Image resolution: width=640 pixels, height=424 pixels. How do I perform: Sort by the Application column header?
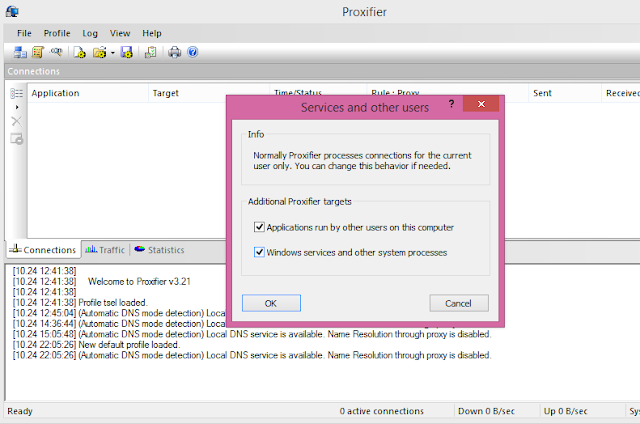(x=88, y=93)
